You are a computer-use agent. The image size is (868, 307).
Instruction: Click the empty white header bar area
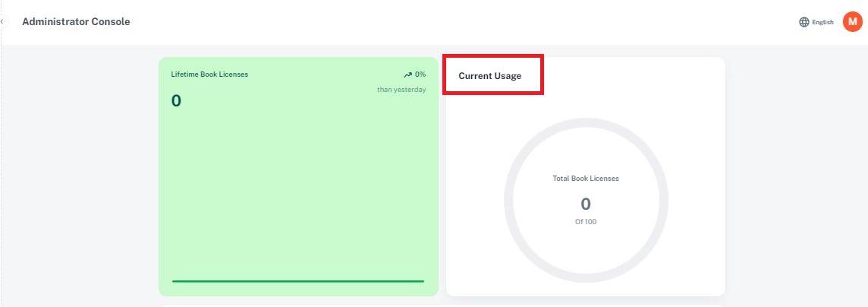[x=455, y=21]
